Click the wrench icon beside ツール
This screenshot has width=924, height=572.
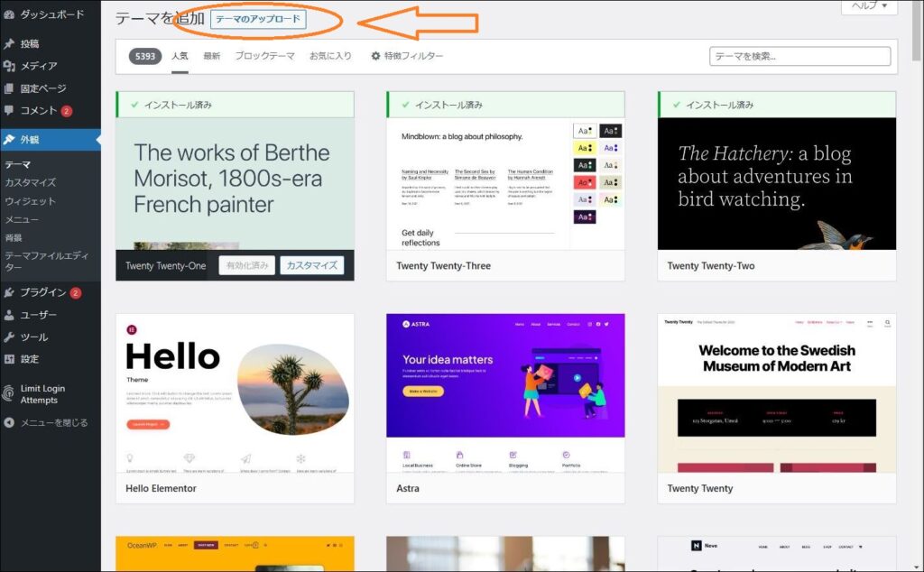[9, 337]
